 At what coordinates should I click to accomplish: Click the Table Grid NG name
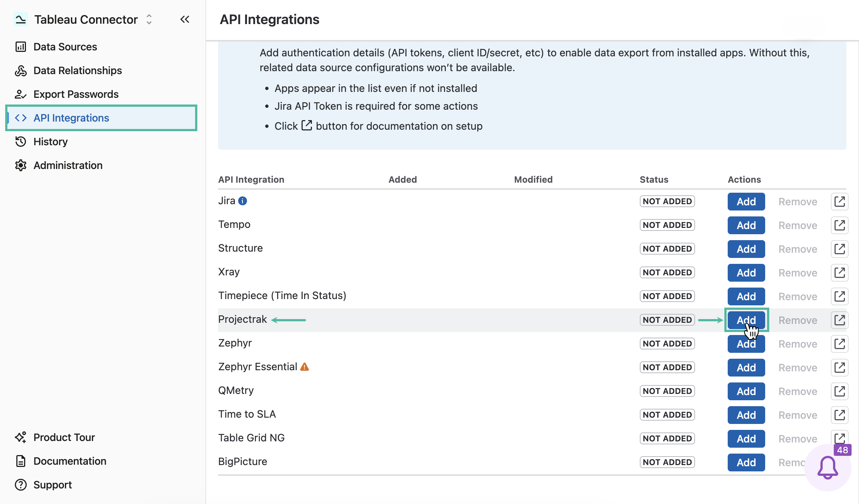251,438
